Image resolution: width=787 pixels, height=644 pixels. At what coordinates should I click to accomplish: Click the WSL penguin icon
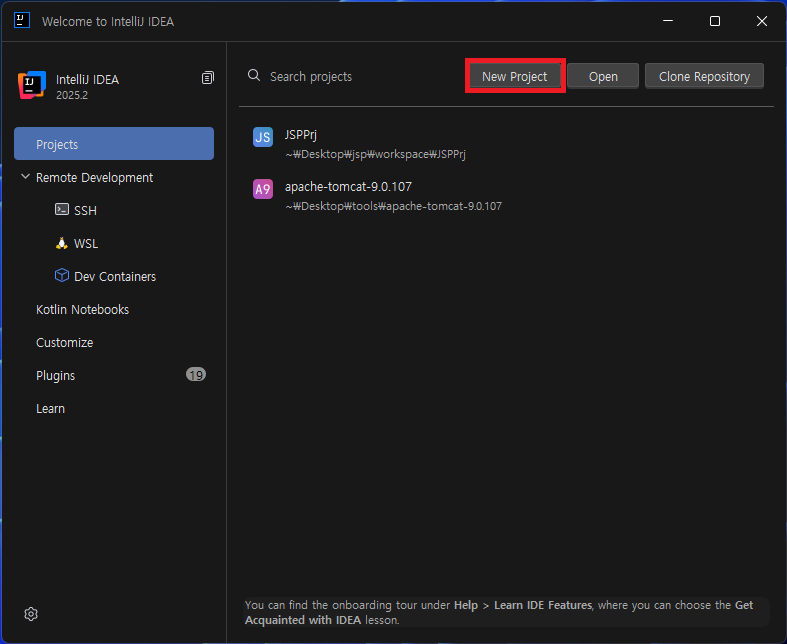point(62,243)
